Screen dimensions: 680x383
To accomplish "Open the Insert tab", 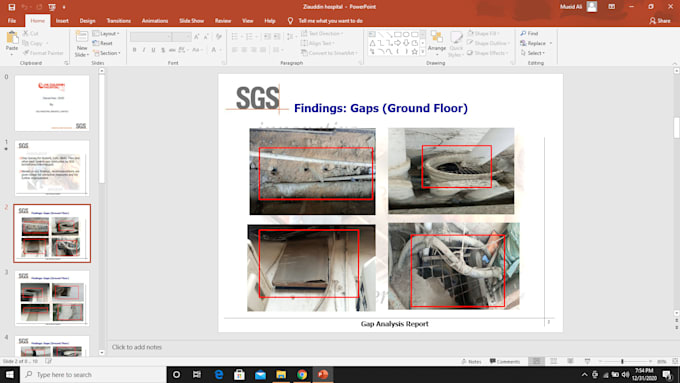I will point(62,21).
